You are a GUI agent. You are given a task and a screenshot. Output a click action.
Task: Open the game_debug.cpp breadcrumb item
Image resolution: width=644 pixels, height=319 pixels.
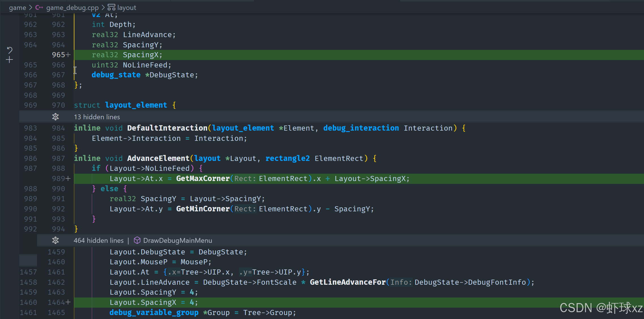click(x=72, y=8)
